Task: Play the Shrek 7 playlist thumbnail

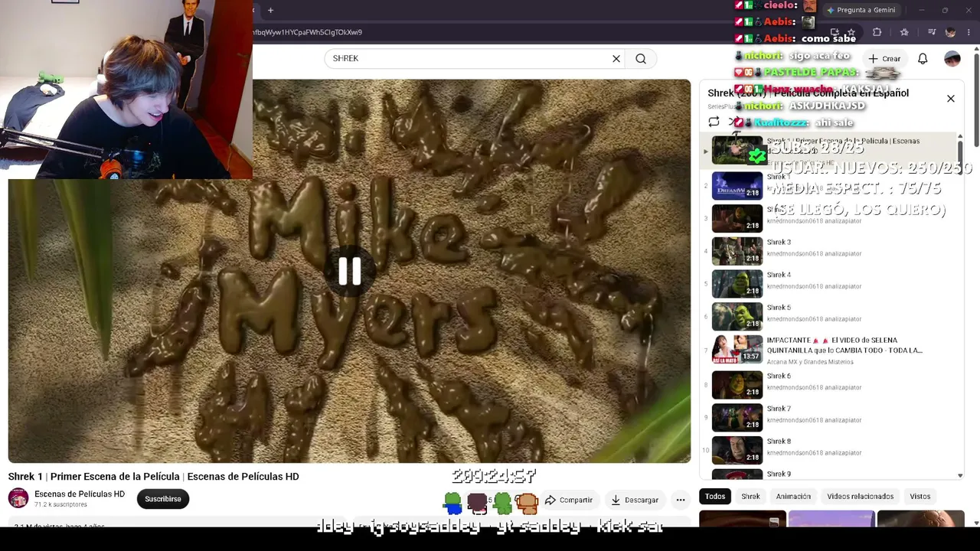Action: pos(737,418)
